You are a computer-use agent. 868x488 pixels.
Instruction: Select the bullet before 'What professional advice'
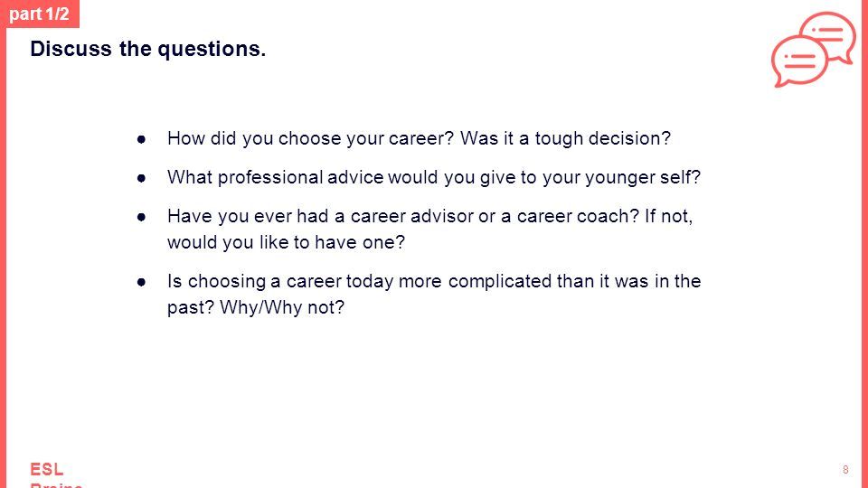(142, 178)
